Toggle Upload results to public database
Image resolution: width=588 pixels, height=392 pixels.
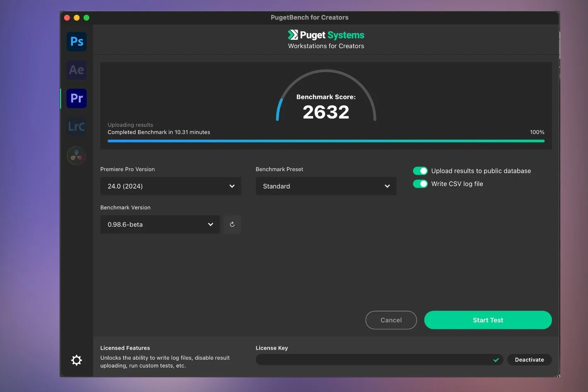click(x=420, y=171)
